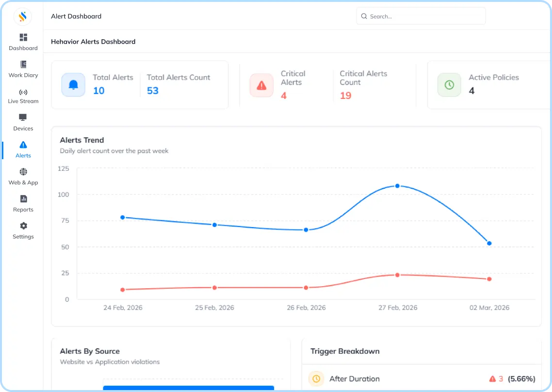Viewport: 552px width, 392px height.
Task: Click the Trigger Breakdown heading
Action: [x=345, y=351]
